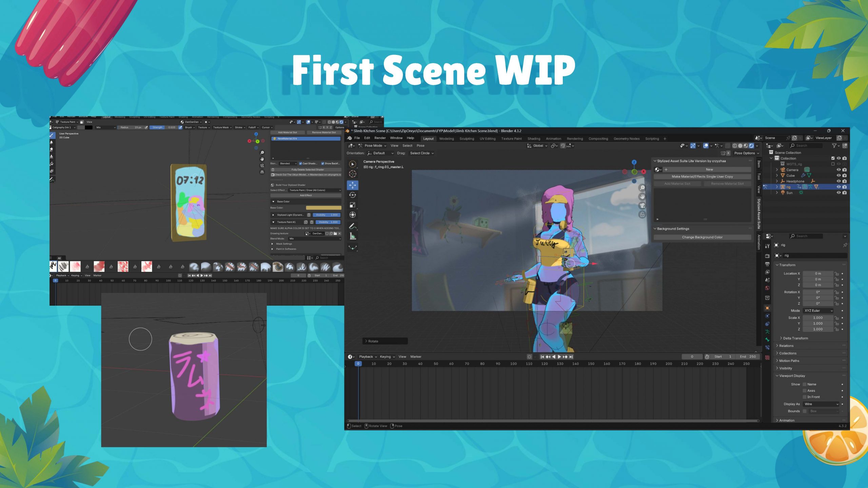Click the pan hand icon in camera viewport
Screen dimensions: 868x488
(642, 197)
